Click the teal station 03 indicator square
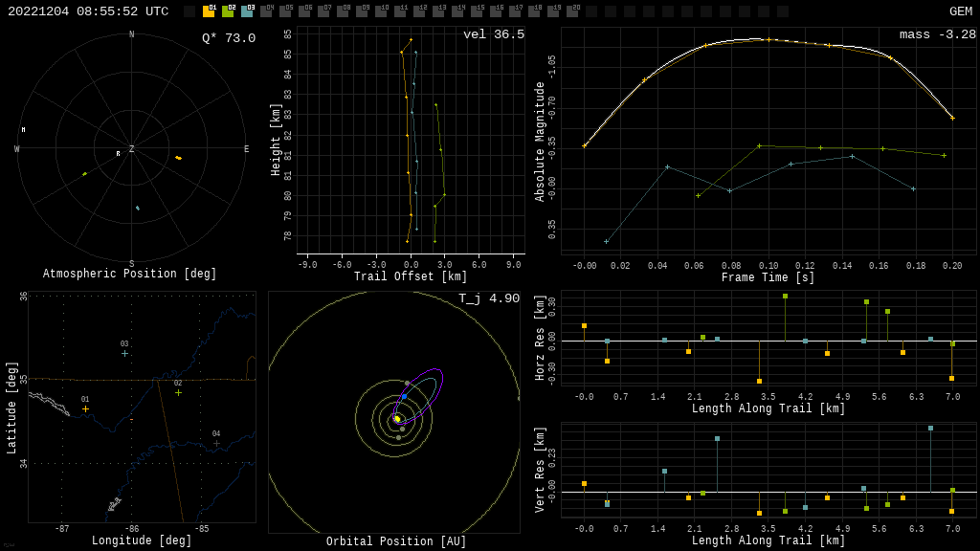The image size is (980, 551). pyautogui.click(x=247, y=11)
